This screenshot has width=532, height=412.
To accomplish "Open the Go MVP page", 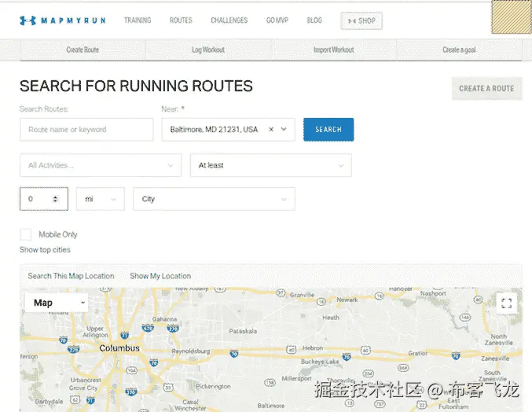I will click(x=277, y=20).
